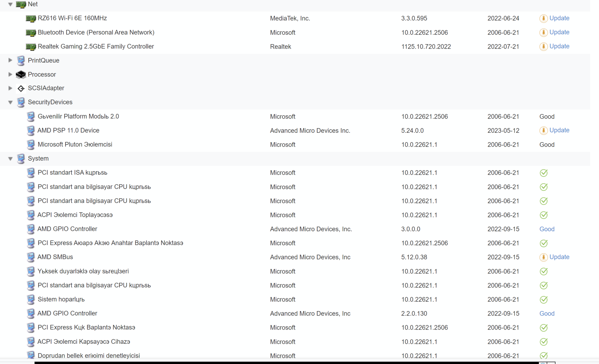Expand the PrintQueue category
Screen dimensions: 599x364
point(10,60)
